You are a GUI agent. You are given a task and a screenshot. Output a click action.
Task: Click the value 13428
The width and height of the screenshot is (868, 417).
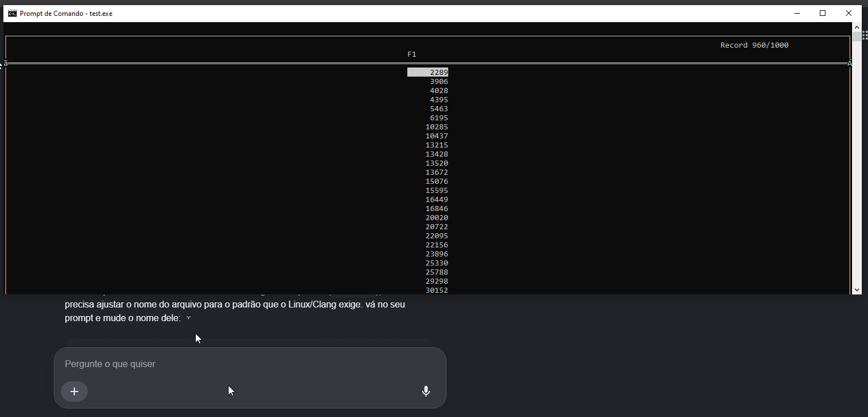[437, 154]
